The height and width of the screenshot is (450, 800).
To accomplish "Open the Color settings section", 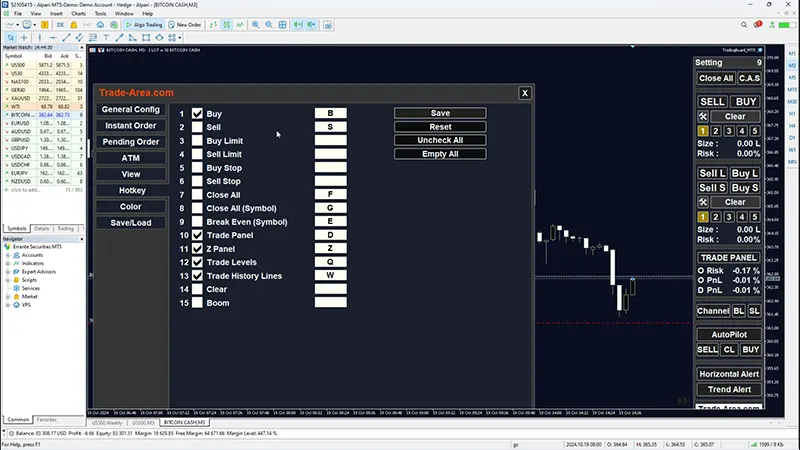I will (x=131, y=206).
